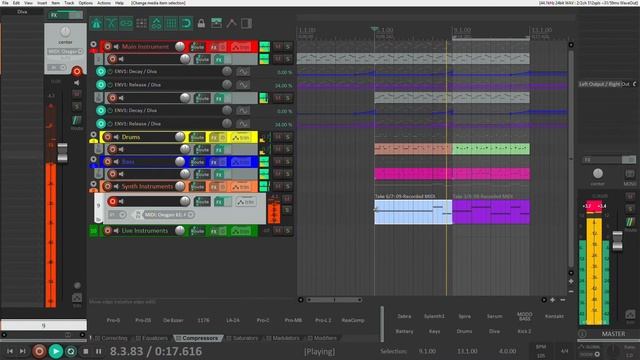Select the light blue Recorded MIDI item
640x360 pixels.
pyautogui.click(x=413, y=212)
